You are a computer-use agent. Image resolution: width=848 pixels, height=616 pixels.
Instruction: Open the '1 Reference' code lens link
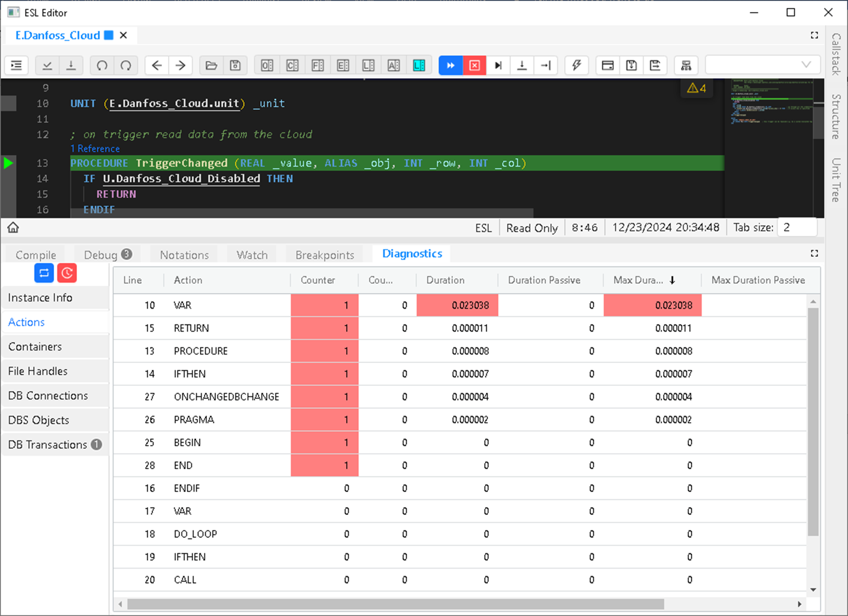point(95,149)
